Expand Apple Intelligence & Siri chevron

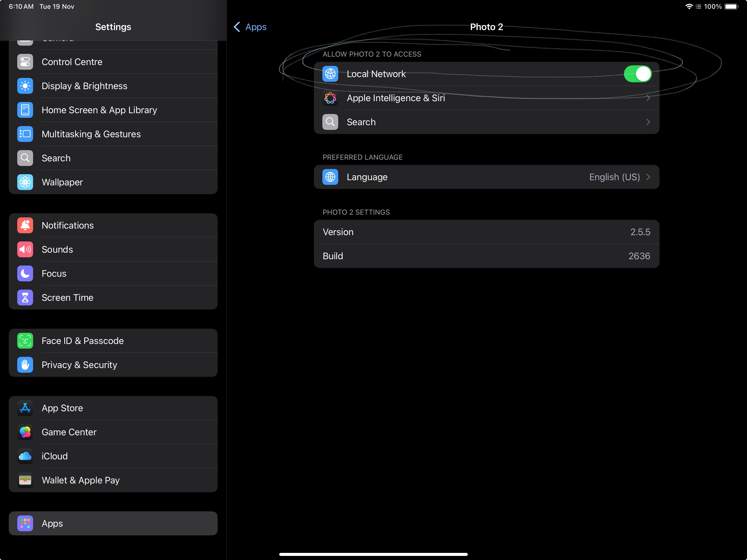pyautogui.click(x=648, y=98)
